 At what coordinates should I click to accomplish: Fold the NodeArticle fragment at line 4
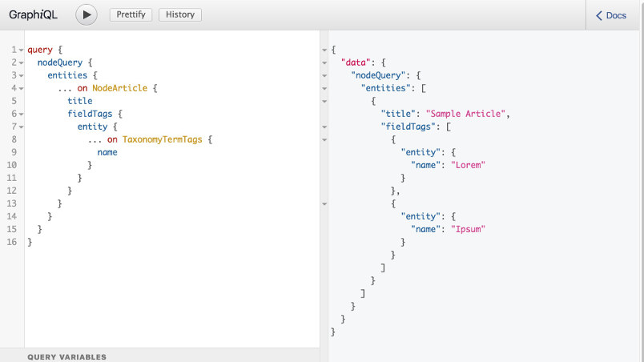pos(21,88)
